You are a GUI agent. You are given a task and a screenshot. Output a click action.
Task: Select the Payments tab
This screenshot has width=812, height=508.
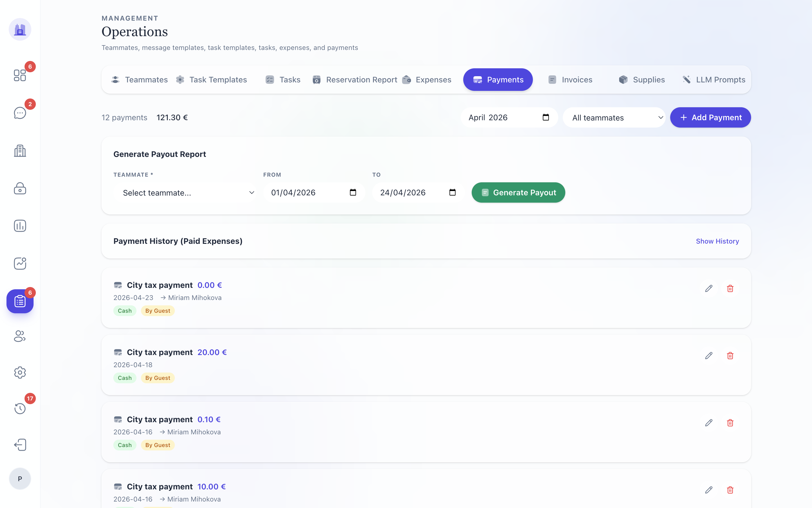click(498, 80)
